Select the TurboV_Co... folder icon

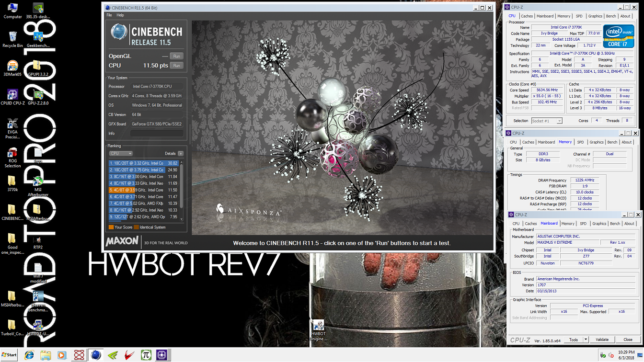click(12, 328)
